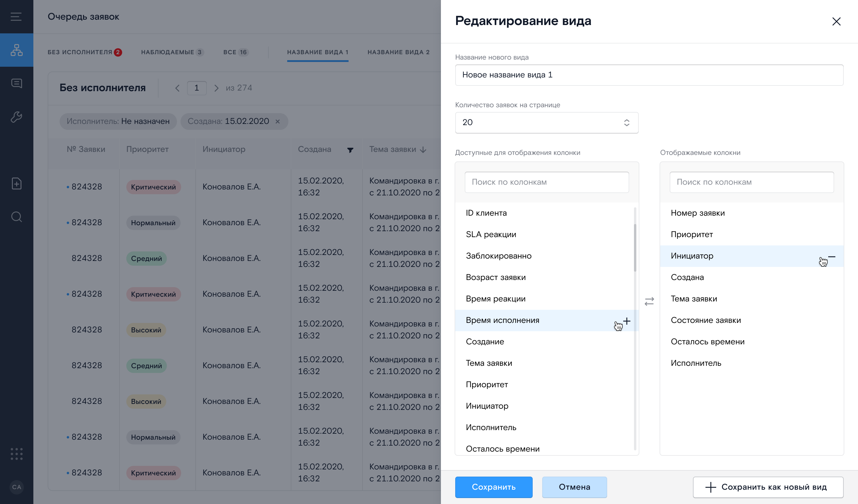Viewport: 858px width, 504px height.
Task: Open the Количество заявок на странице stepper
Action: pyautogui.click(x=627, y=123)
